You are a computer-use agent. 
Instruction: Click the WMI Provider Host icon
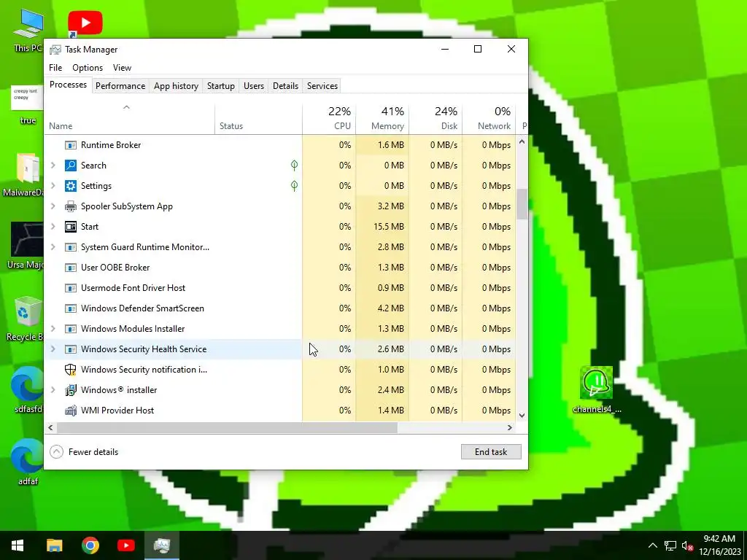(71, 411)
